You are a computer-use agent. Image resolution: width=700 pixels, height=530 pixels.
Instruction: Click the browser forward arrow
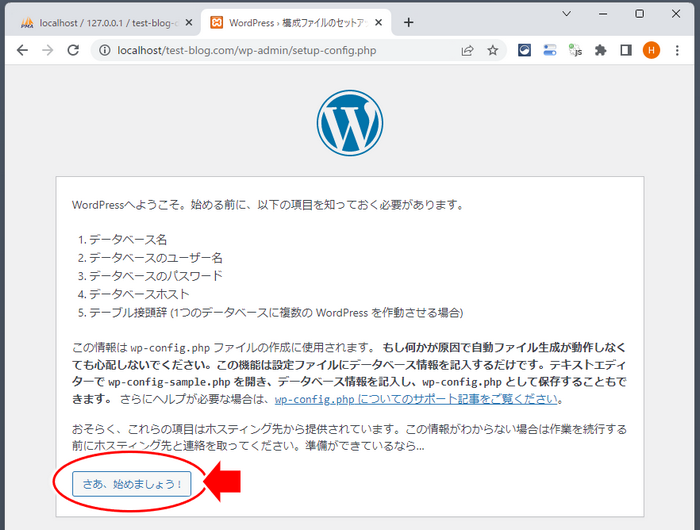pos(47,50)
